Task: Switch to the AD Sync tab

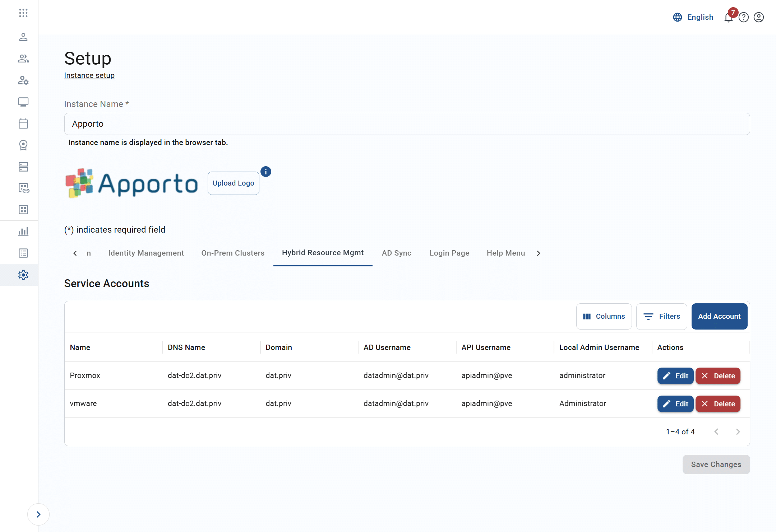Action: 396,253
